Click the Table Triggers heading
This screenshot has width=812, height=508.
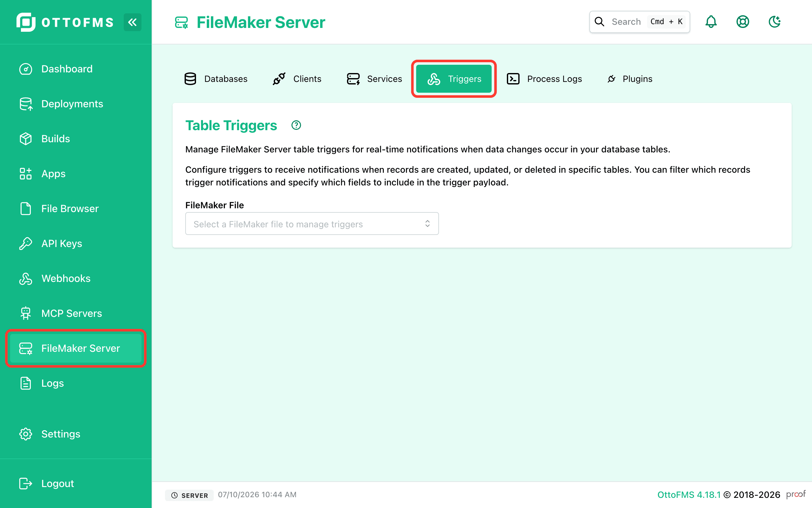coord(231,125)
